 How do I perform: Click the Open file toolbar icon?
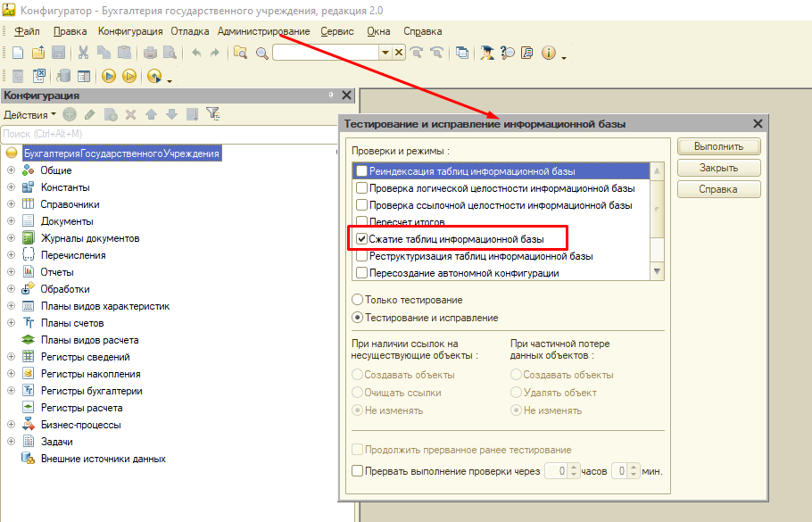(38, 53)
